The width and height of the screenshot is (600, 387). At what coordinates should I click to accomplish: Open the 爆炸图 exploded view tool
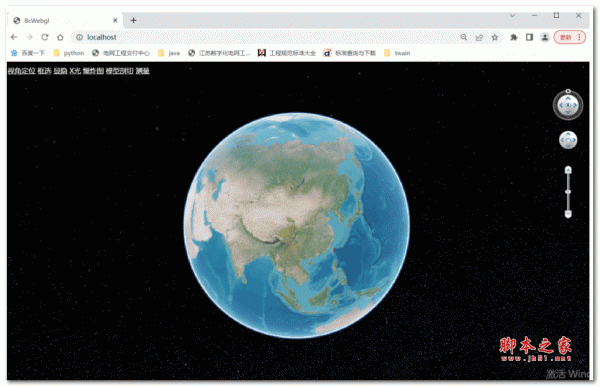point(93,71)
